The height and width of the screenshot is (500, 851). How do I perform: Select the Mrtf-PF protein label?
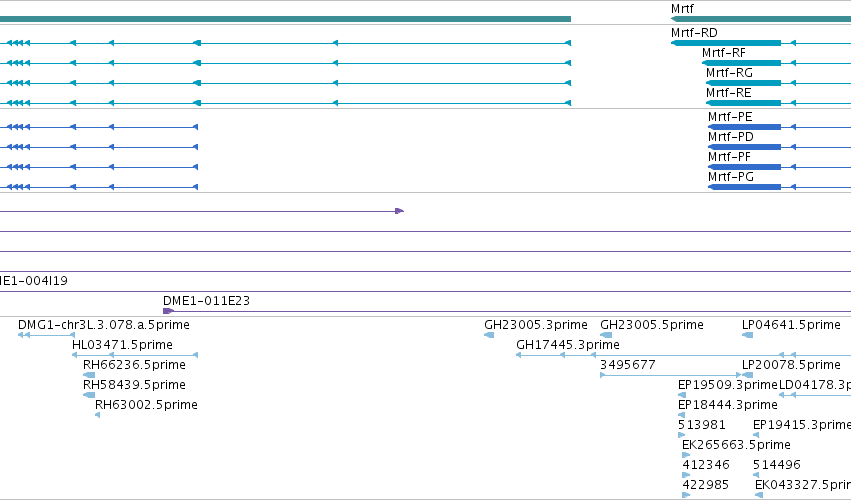(x=729, y=157)
